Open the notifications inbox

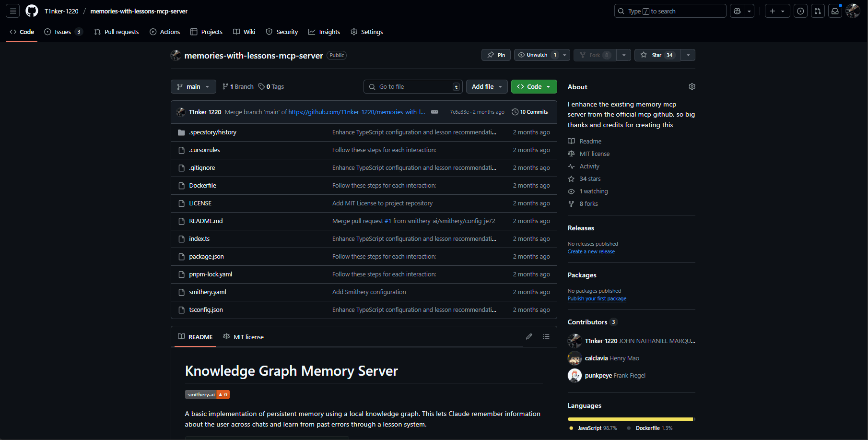(835, 11)
